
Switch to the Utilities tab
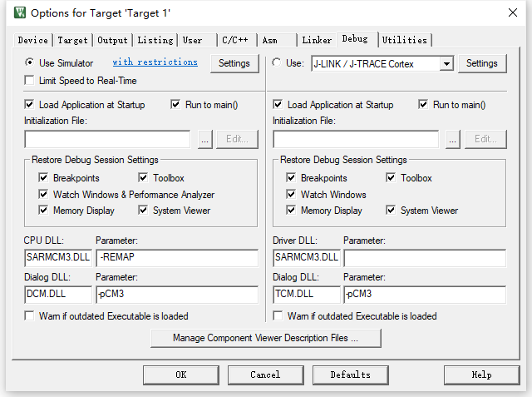click(405, 40)
